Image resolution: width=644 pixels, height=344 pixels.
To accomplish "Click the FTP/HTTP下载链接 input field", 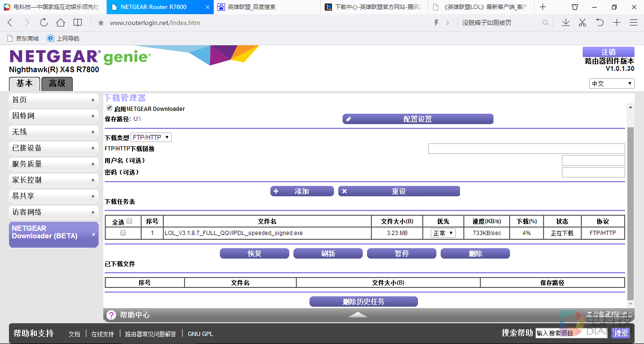I will (526, 149).
